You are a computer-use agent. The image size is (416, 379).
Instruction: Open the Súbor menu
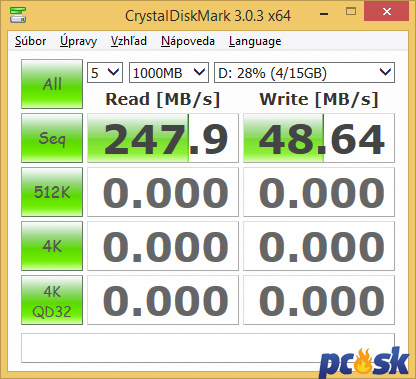click(31, 41)
